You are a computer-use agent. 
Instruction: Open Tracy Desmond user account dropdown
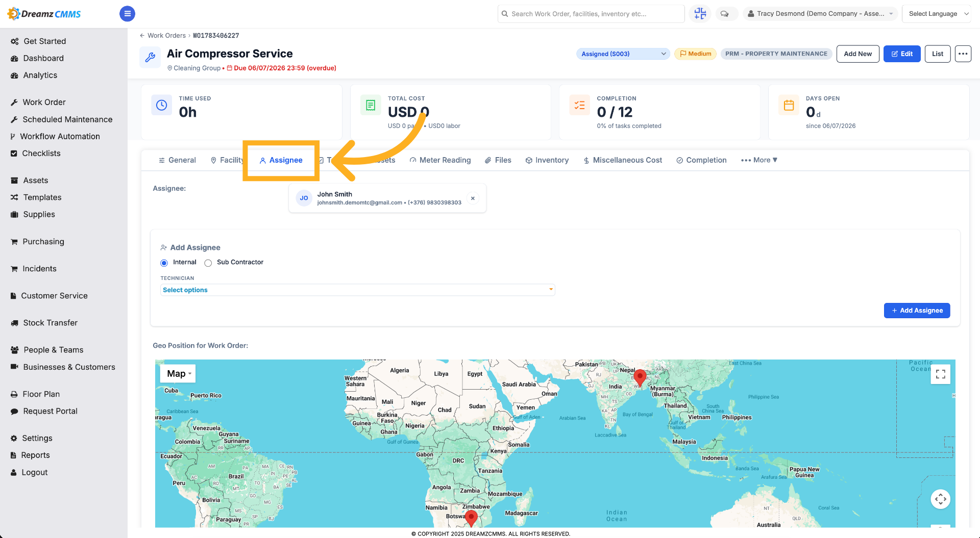click(820, 14)
